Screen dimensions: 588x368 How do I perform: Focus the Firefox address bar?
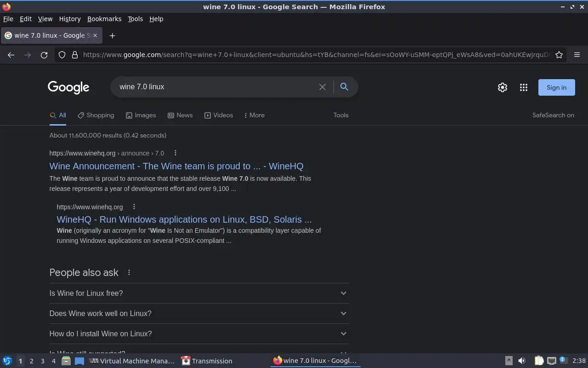click(x=317, y=55)
